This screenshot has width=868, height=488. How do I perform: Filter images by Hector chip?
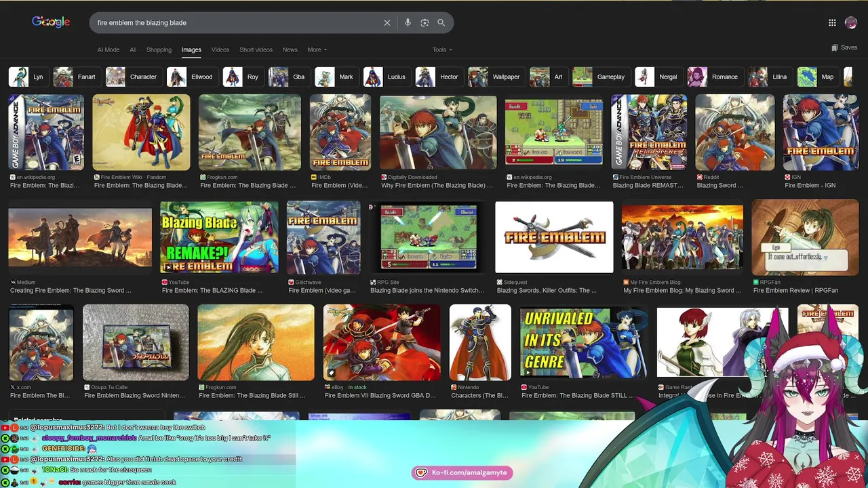point(439,77)
